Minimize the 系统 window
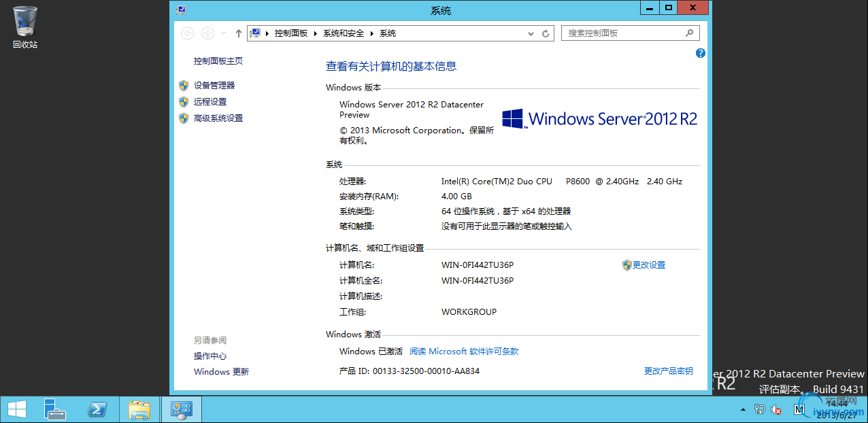Viewport: 868px width, 423px height. 650,7
